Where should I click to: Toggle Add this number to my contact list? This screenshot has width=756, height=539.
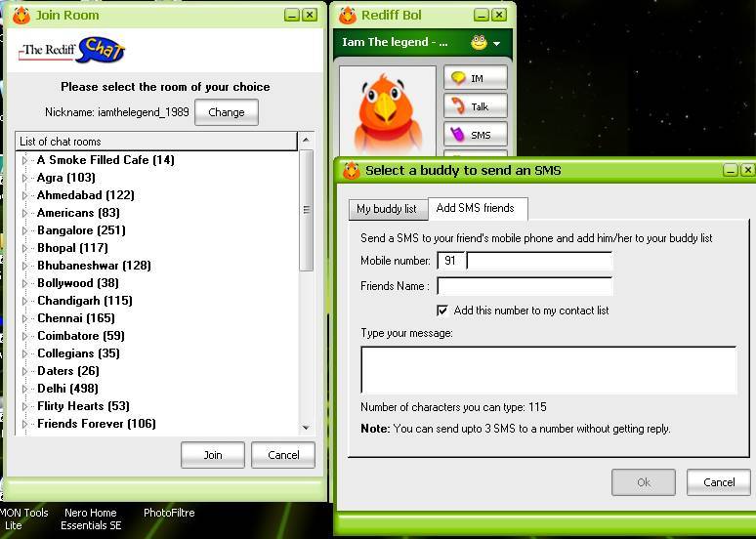tap(442, 311)
